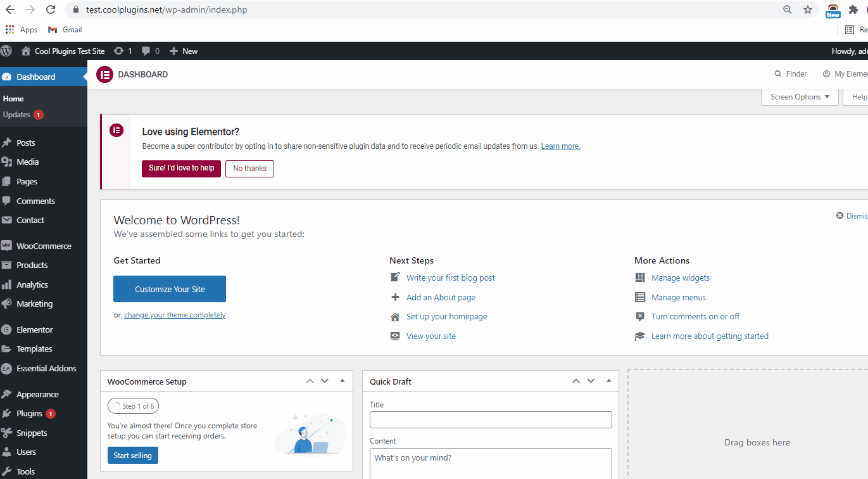Open Analytics via its bar chart icon
868x479 pixels.
pyautogui.click(x=6, y=284)
